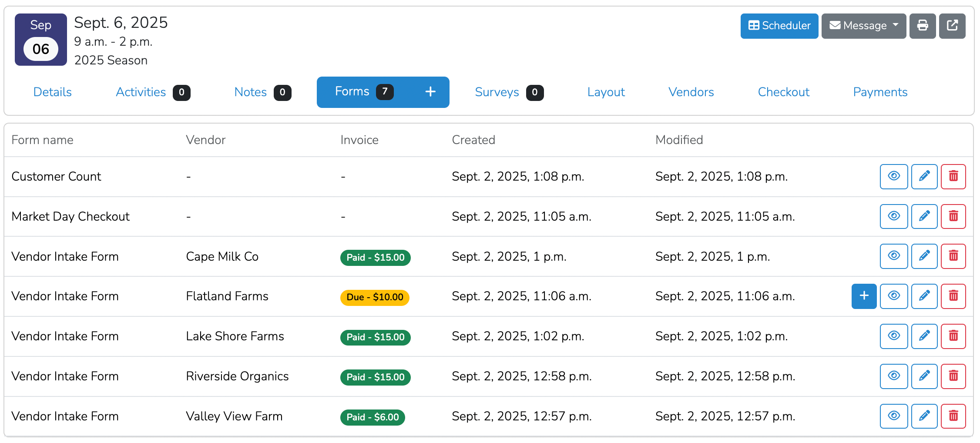View the Lake Shore Farms form

pos(894,336)
